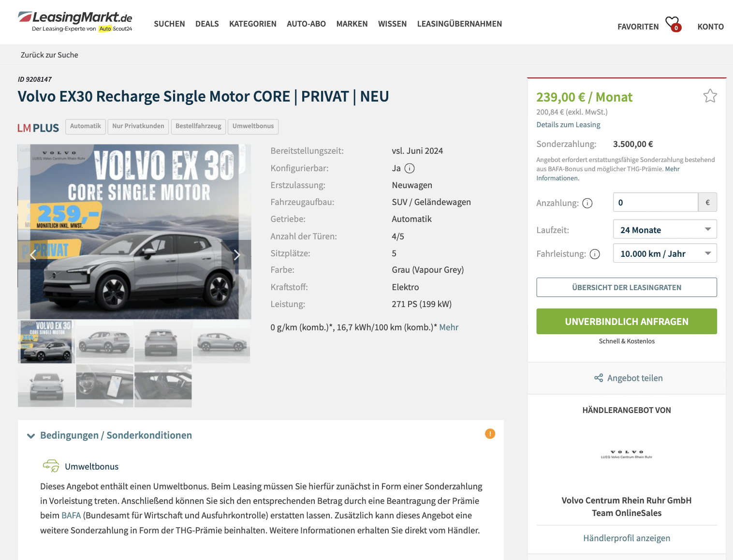The height and width of the screenshot is (560, 733).
Task: Click the Leistung value 271 PS (199 kW)
Action: tap(422, 304)
